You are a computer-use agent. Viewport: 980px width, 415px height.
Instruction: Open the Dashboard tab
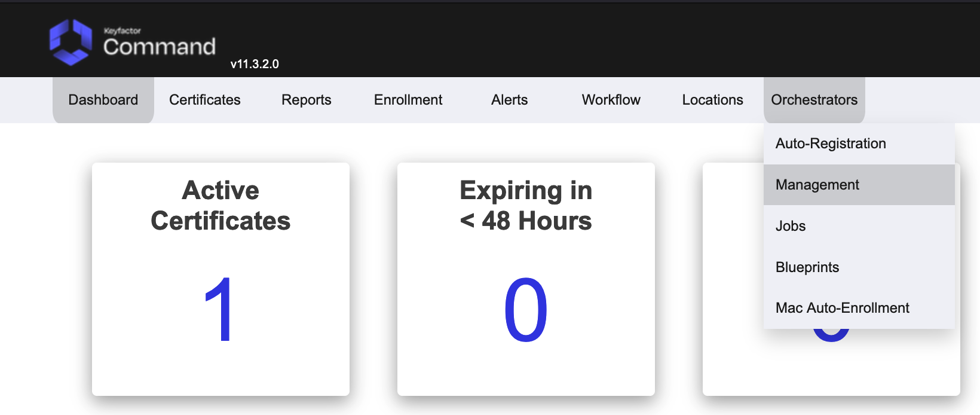[103, 100]
